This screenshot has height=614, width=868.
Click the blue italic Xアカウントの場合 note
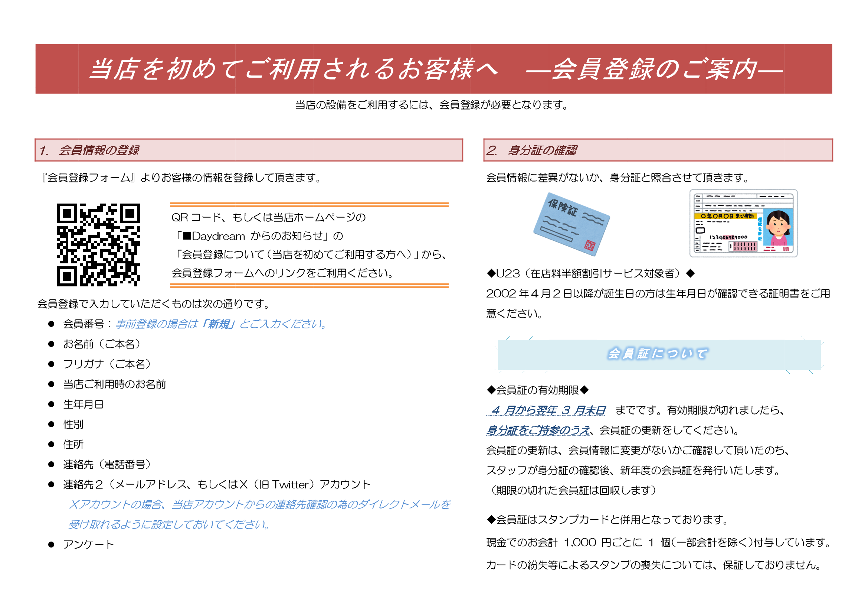[259, 505]
